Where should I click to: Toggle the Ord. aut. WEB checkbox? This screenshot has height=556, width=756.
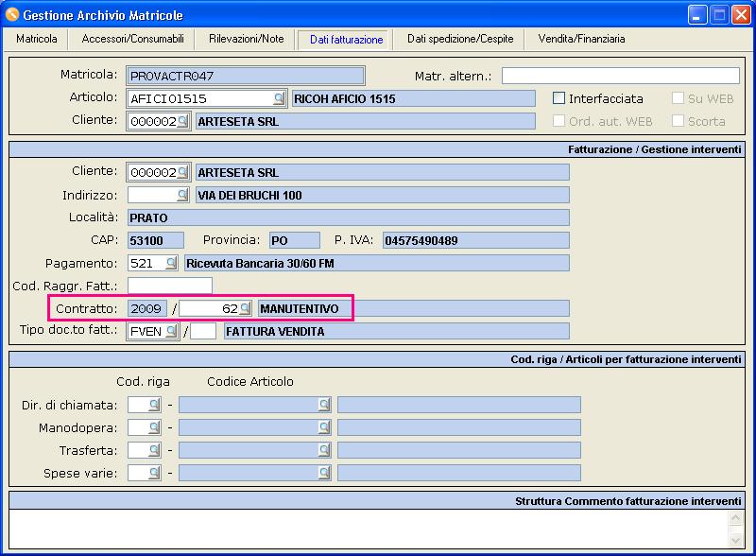coord(558,121)
